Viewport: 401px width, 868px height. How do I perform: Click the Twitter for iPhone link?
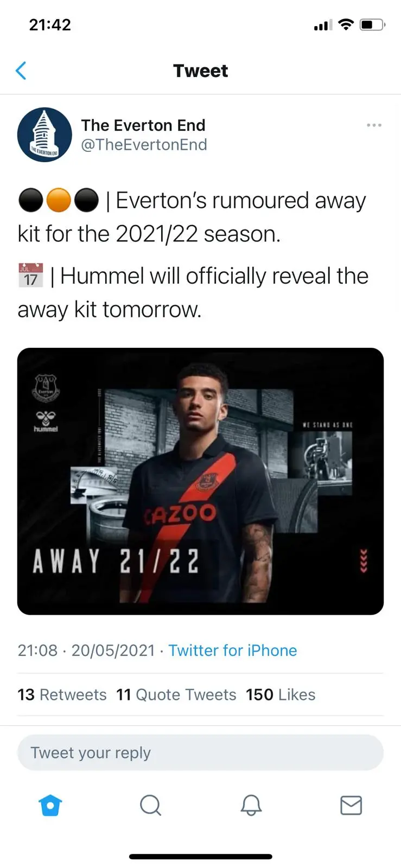pos(233,650)
